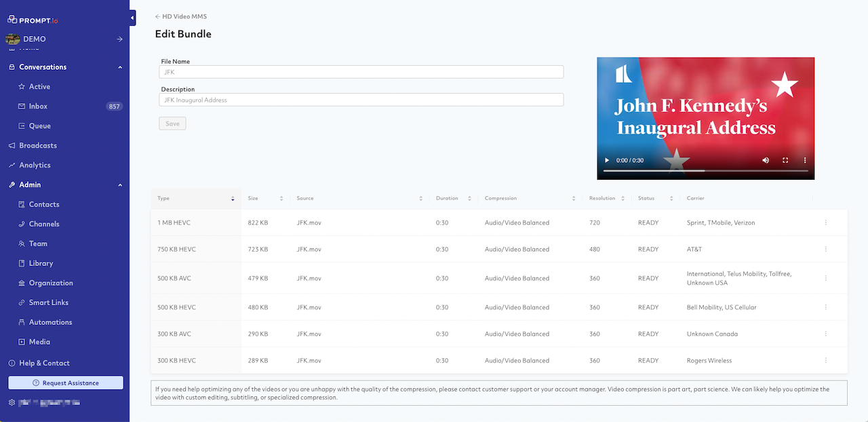Seek using the video progress bar
The height and width of the screenshot is (422, 868).
coord(705,171)
